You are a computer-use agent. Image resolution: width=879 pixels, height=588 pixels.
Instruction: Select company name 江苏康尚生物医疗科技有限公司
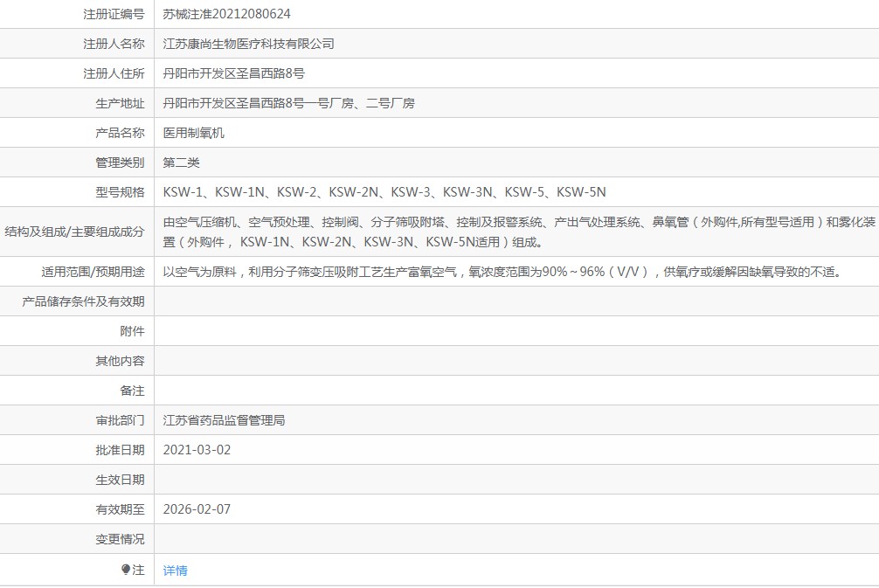tap(248, 44)
